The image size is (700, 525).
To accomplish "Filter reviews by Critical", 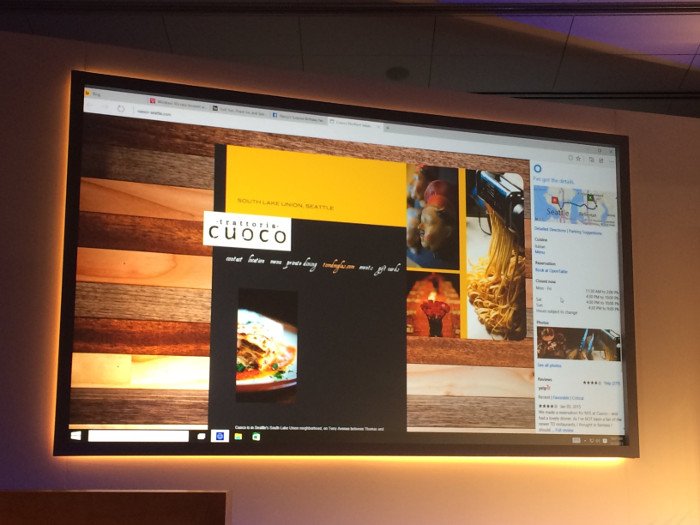I will (578, 398).
